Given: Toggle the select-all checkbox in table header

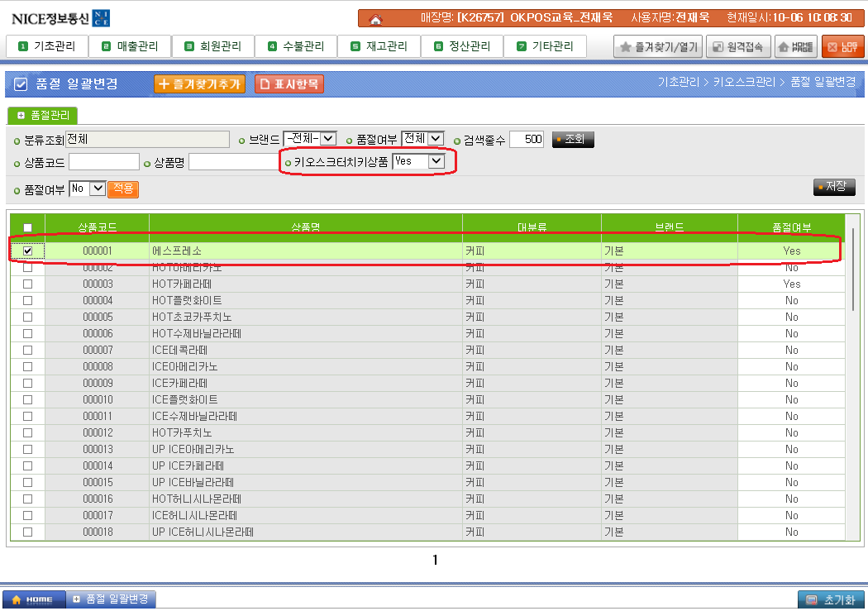Looking at the screenshot, I should point(27,227).
